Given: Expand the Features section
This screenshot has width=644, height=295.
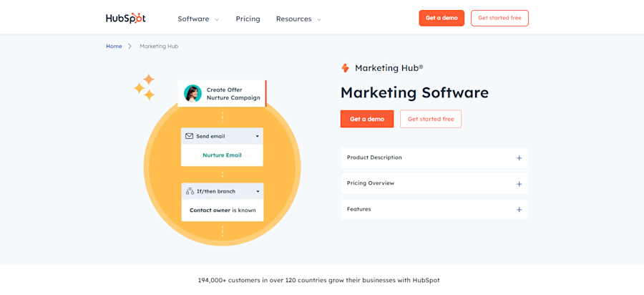Looking at the screenshot, I should coord(434,210).
